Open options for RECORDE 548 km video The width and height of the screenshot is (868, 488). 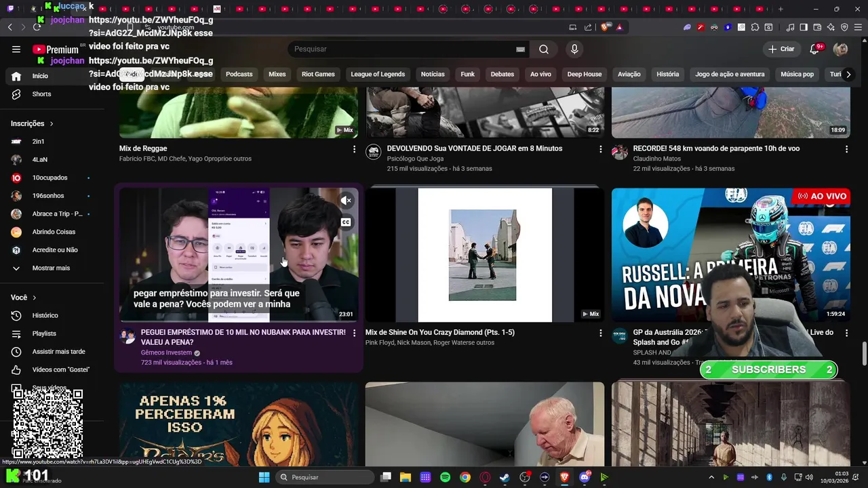click(846, 149)
